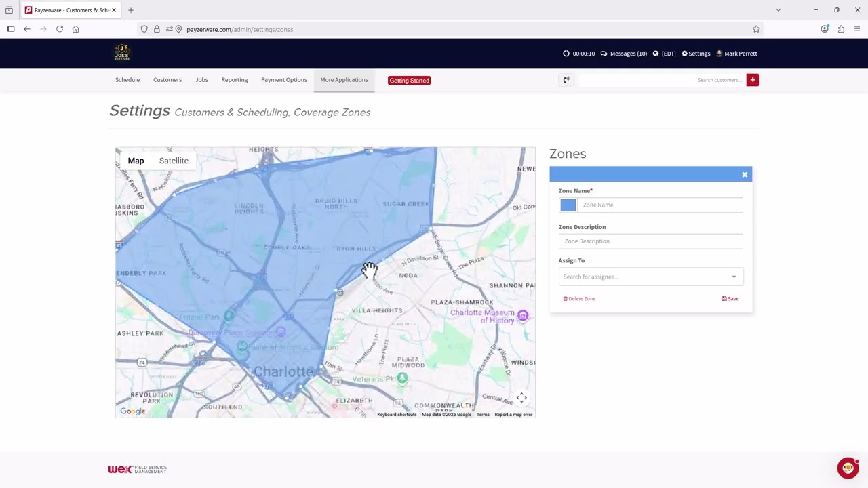Click the red plus add button
The image size is (868, 488).
[x=752, y=80]
